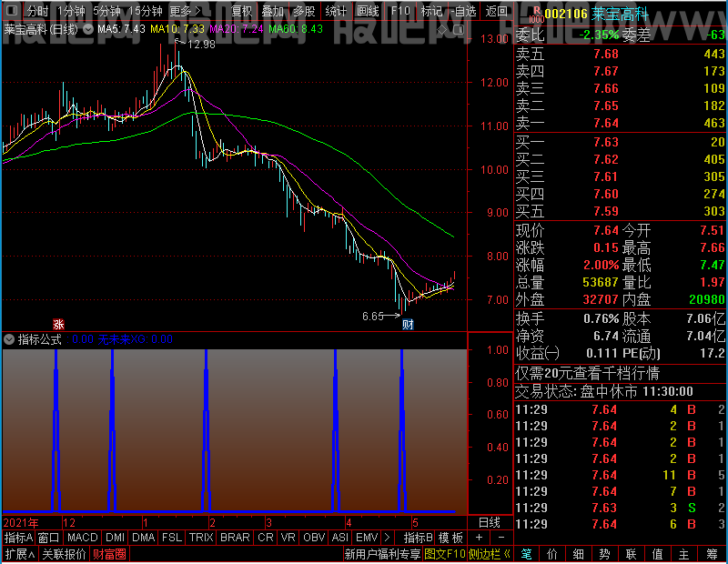The height and width of the screenshot is (564, 728).
Task: Switch indicator to DMA
Action: (144, 538)
